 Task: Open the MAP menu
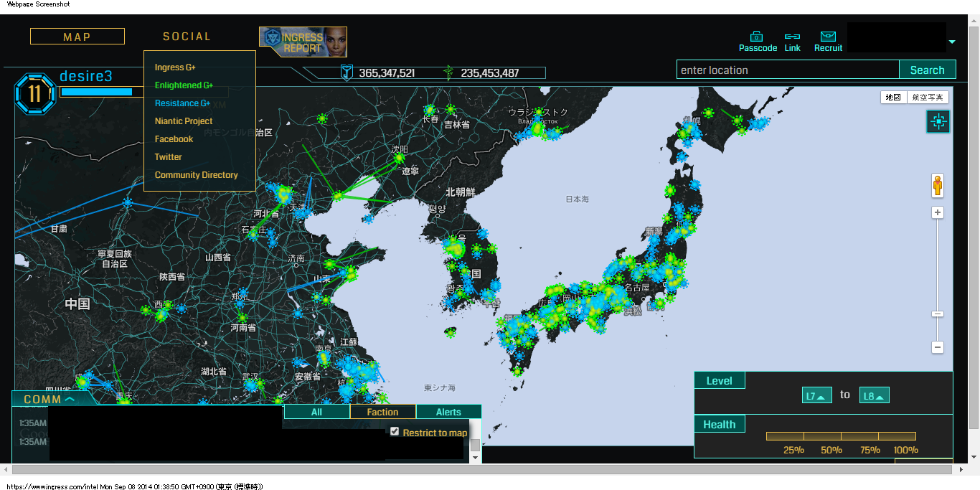pyautogui.click(x=77, y=37)
